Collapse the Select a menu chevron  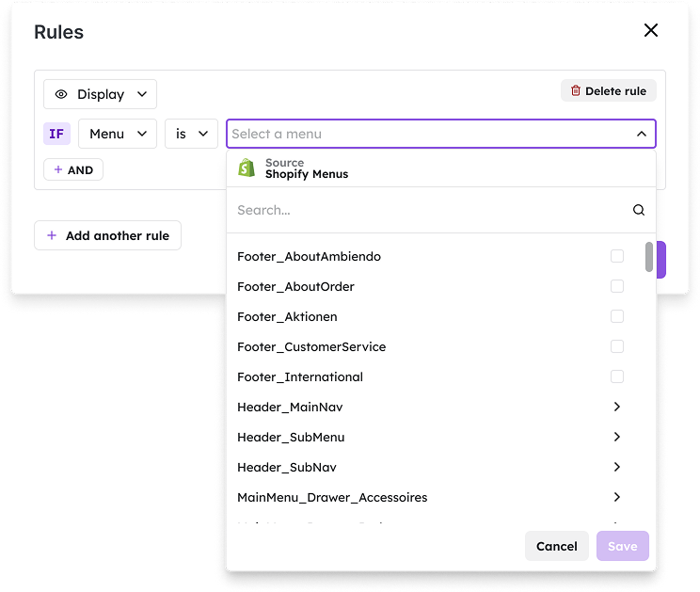click(641, 134)
